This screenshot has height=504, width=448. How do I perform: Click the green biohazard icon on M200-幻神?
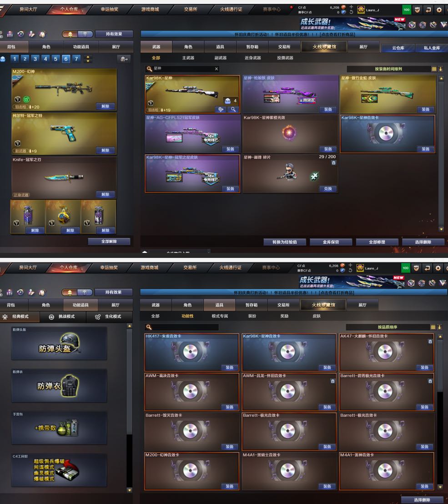[26, 99]
